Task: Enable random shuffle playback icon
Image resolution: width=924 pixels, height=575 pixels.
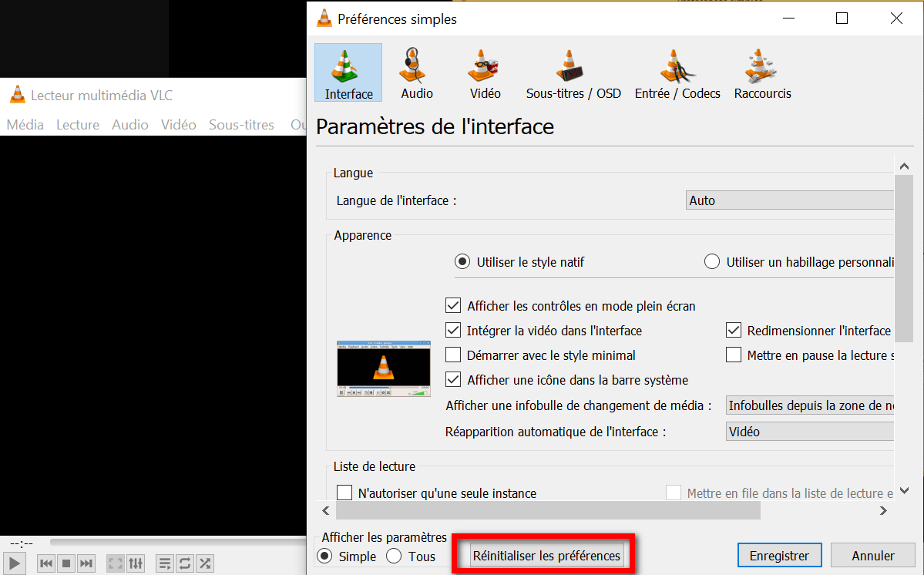Action: 205,563
